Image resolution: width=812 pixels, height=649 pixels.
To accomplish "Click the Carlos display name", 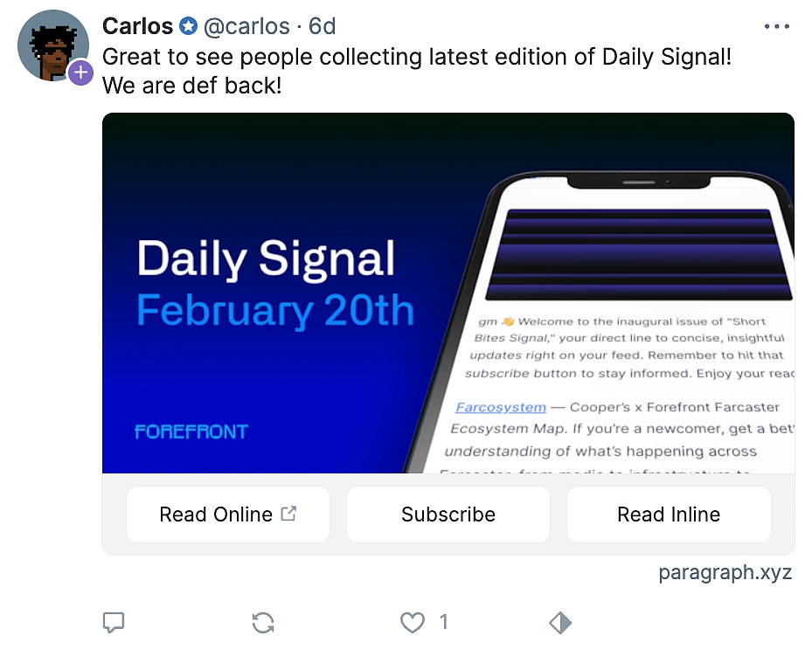I will (x=137, y=27).
